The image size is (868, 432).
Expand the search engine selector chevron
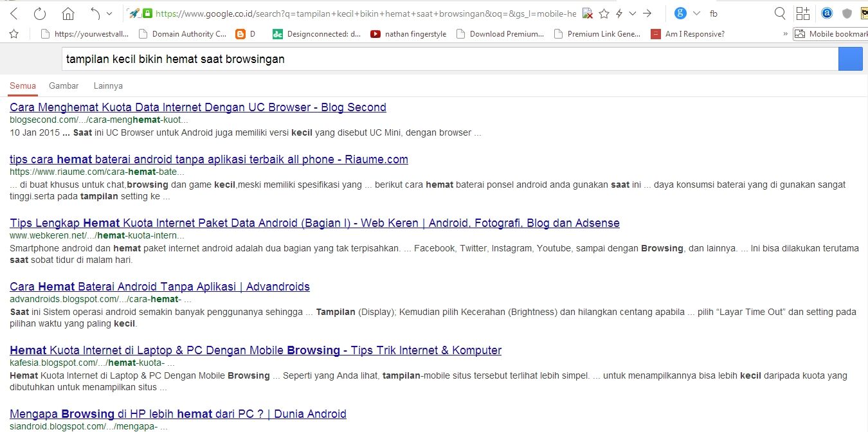tap(696, 14)
